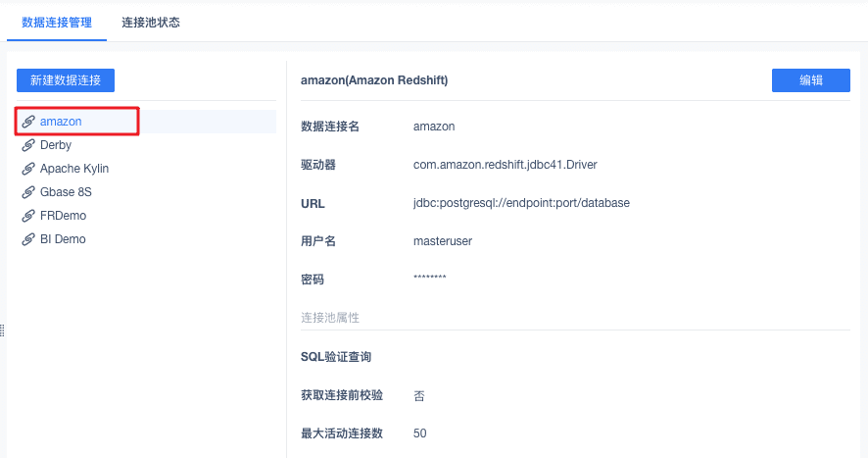The height and width of the screenshot is (458, 868).
Task: Click the link icon beside FRDemo
Action: [x=28, y=216]
